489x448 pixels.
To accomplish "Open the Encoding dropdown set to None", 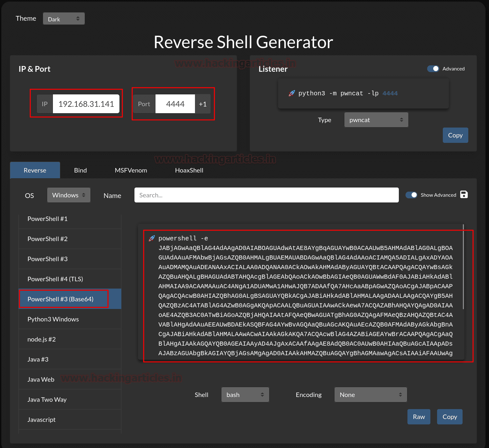I will [371, 395].
